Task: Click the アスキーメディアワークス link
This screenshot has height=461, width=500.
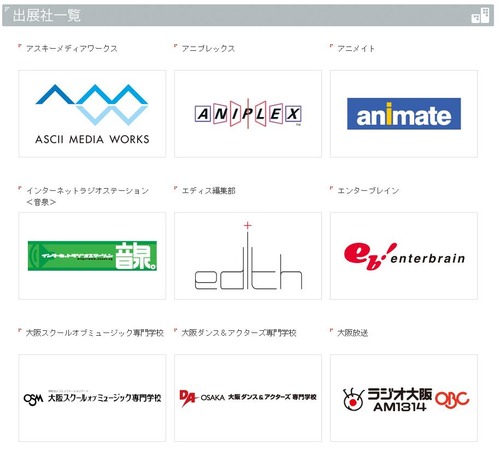Action: pos(72,49)
